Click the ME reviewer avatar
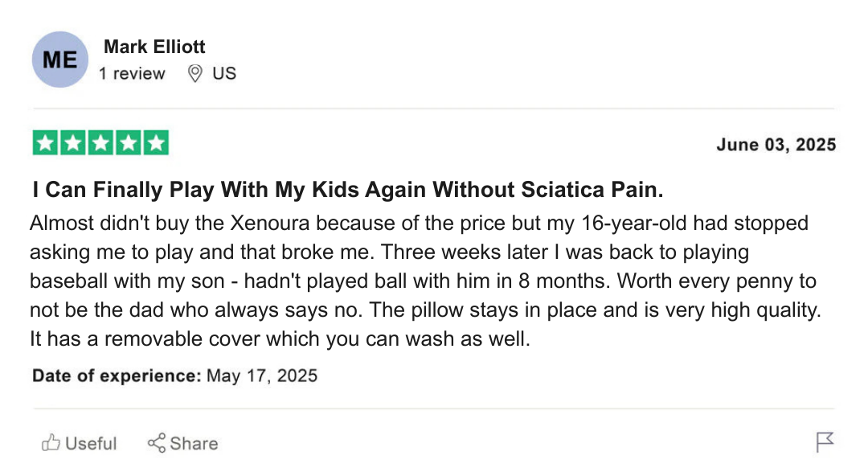Screen dimensions: 868x476 [x=59, y=59]
